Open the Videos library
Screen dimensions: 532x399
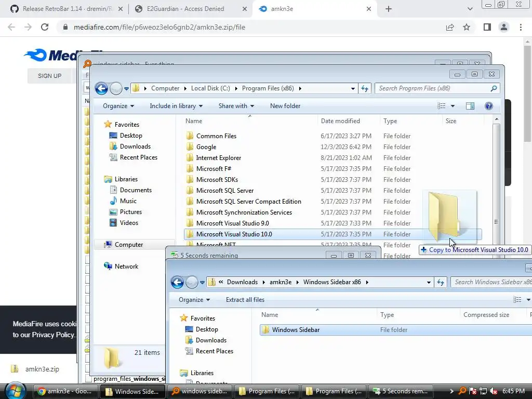pyautogui.click(x=129, y=222)
